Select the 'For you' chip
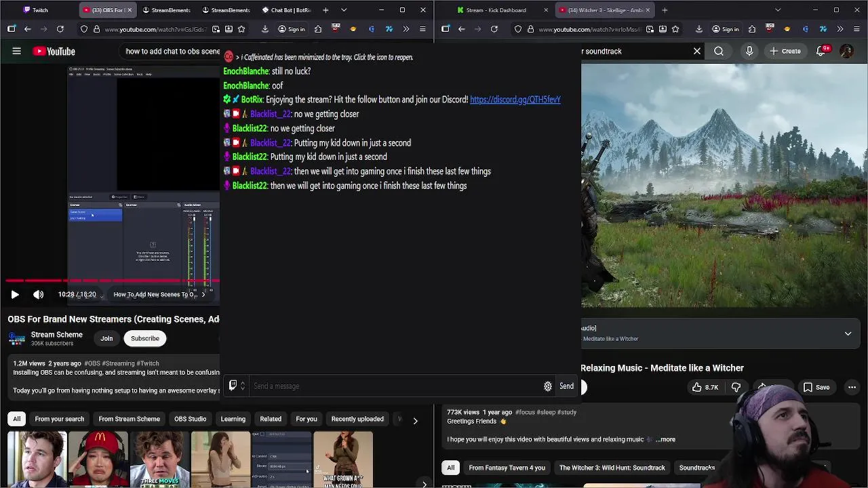This screenshot has width=868, height=488. tap(306, 419)
